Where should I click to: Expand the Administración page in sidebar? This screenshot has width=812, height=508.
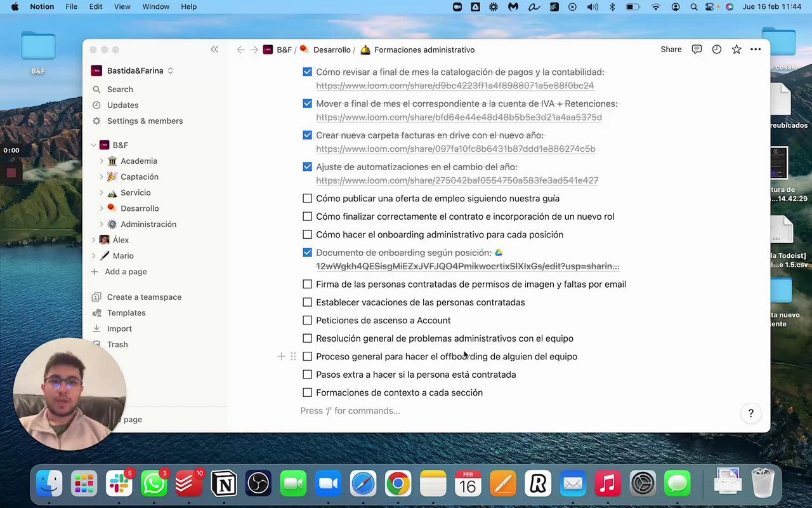pyautogui.click(x=101, y=224)
